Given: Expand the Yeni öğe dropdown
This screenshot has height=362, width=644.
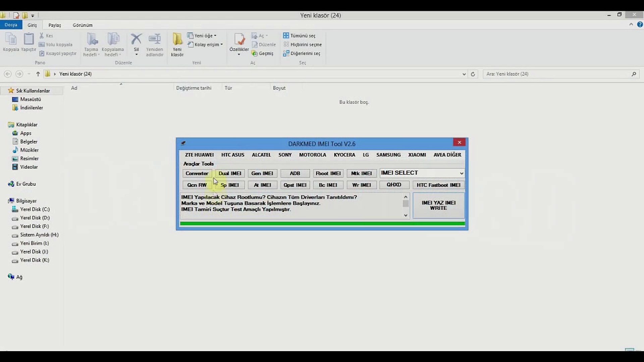Looking at the screenshot, I should (205, 36).
